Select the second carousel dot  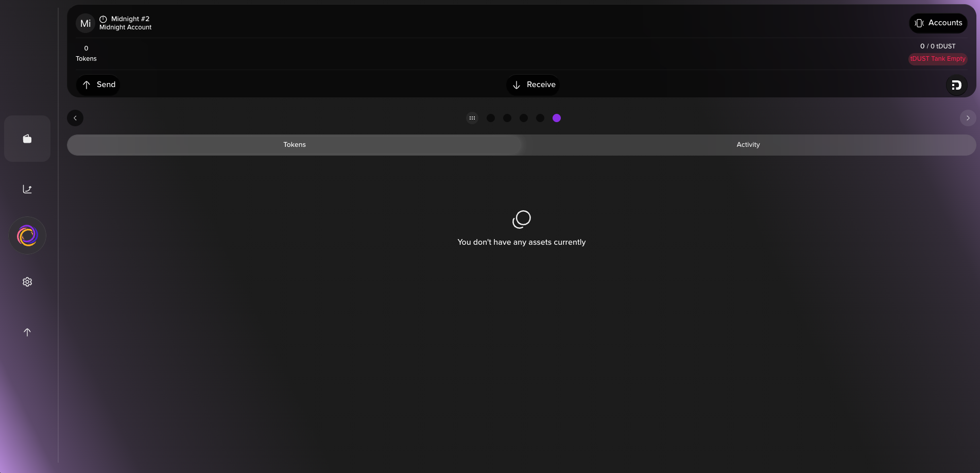[507, 118]
